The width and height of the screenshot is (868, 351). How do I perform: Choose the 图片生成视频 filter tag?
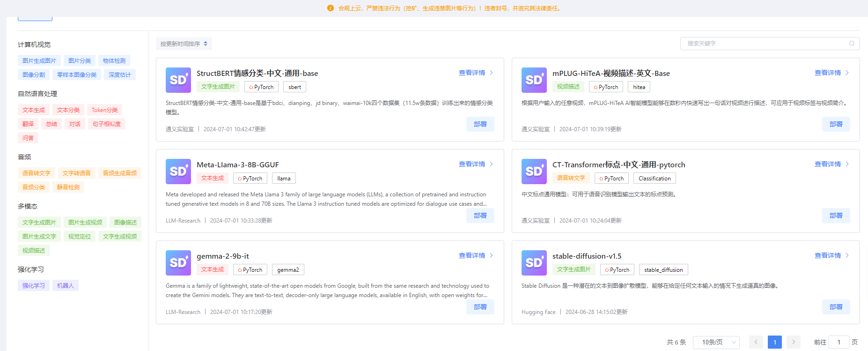pyautogui.click(x=85, y=222)
